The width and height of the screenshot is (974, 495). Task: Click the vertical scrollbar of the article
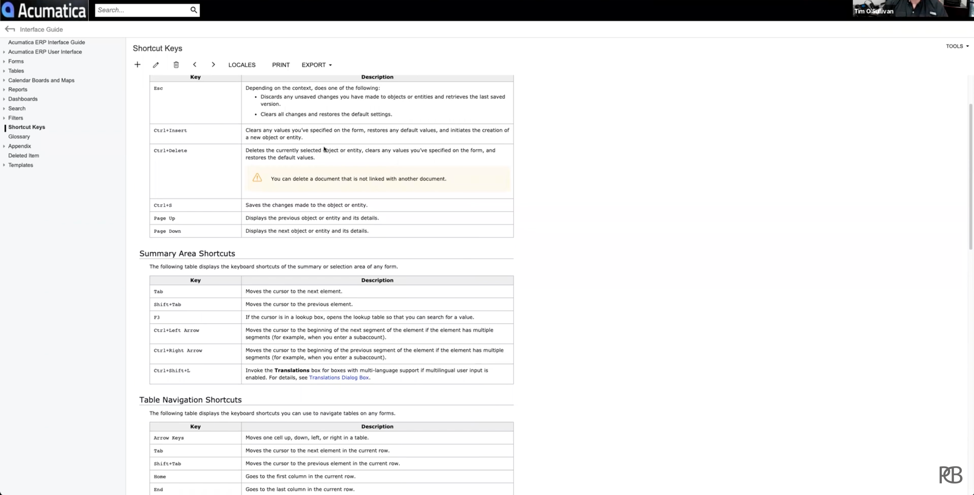[971, 177]
